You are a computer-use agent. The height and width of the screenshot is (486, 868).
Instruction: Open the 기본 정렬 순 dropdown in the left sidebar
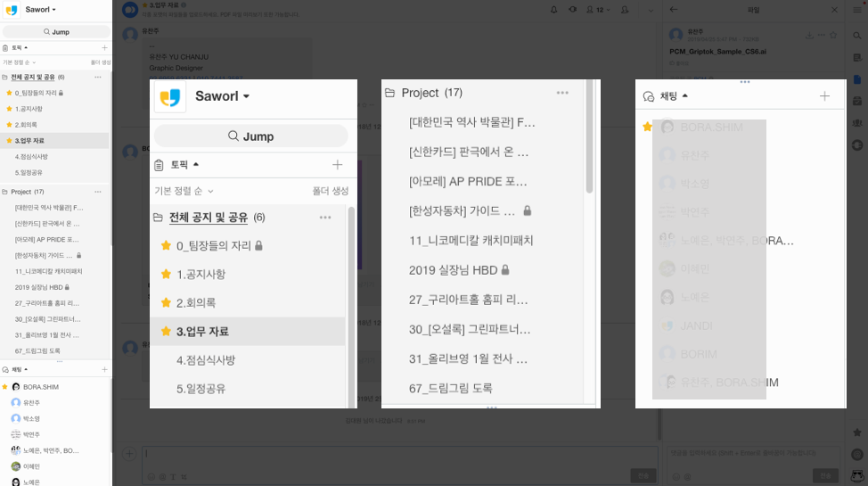point(20,62)
